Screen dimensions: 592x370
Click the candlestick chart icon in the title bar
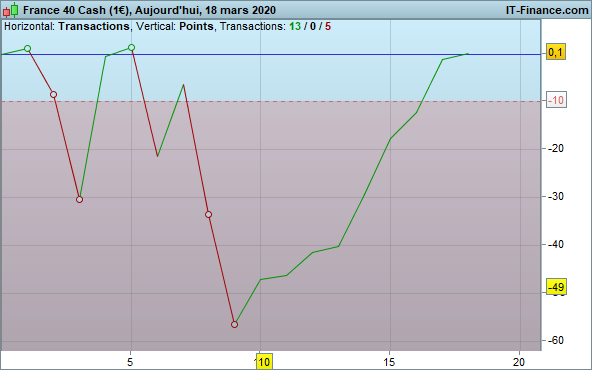pos(11,10)
